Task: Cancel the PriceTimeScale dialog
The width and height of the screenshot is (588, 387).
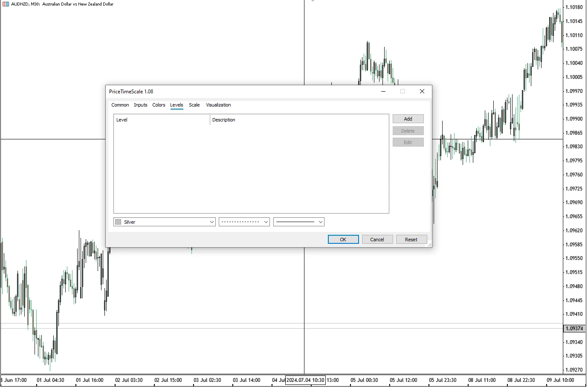Action: click(377, 240)
